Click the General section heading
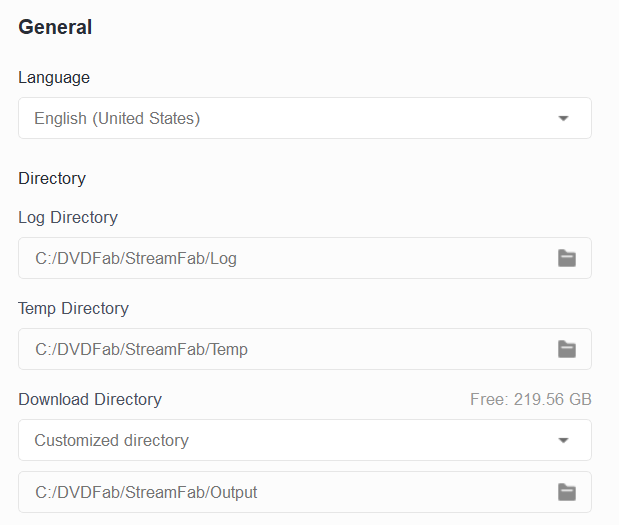619x525 pixels. point(55,27)
